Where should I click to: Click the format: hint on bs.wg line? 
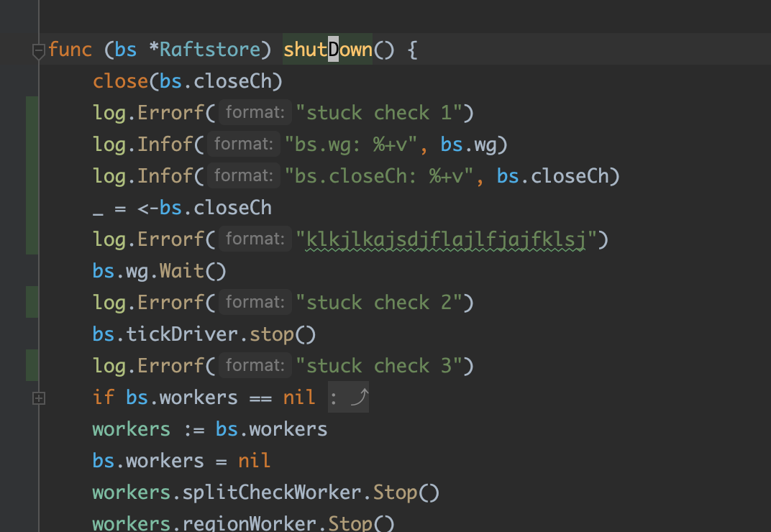(x=244, y=144)
